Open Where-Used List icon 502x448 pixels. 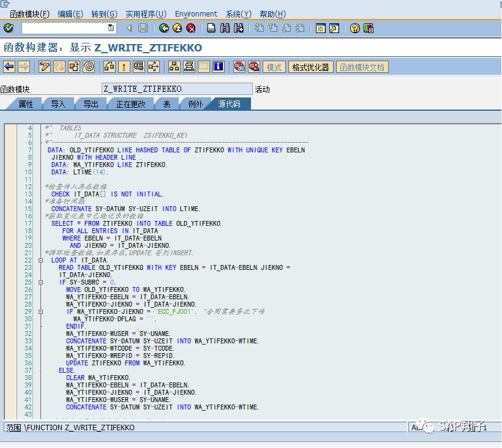[154, 67]
